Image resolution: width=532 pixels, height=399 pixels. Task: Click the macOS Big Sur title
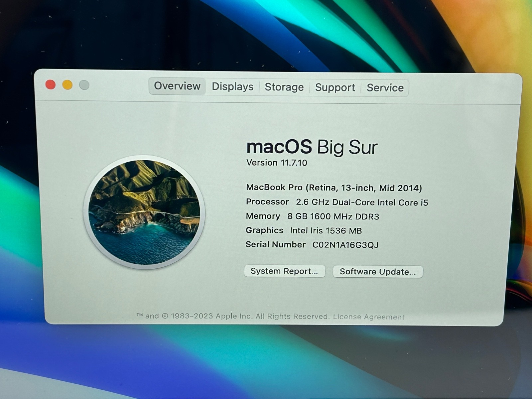click(312, 147)
